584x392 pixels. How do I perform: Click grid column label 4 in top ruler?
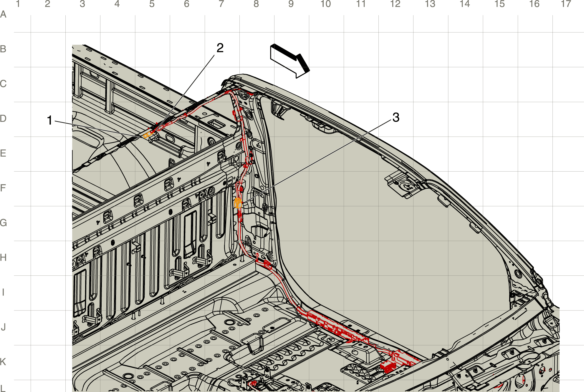click(x=117, y=4)
